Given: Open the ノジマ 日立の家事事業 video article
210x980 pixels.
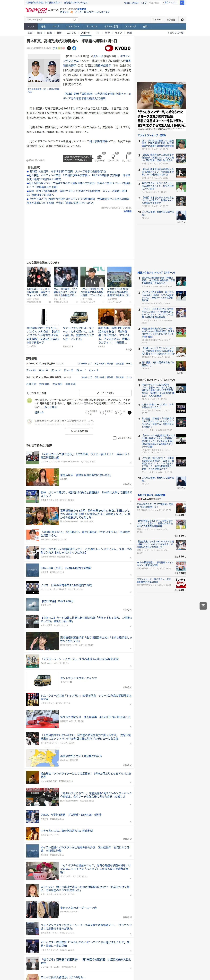Looking at the screenshot, I should pyautogui.click(x=66, y=585).
